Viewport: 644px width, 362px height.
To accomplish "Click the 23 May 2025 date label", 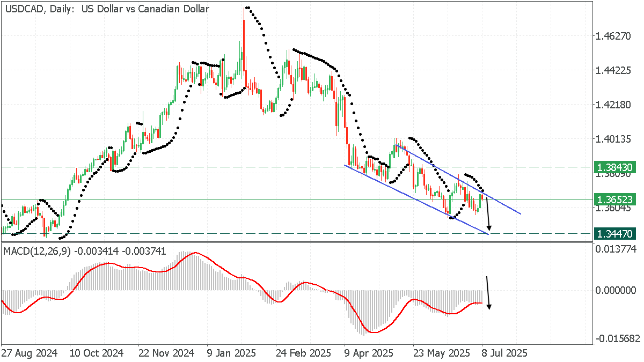I will tap(441, 353).
